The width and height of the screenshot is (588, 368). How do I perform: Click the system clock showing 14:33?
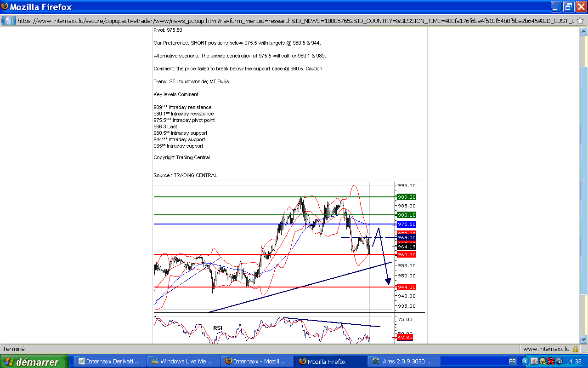(574, 362)
